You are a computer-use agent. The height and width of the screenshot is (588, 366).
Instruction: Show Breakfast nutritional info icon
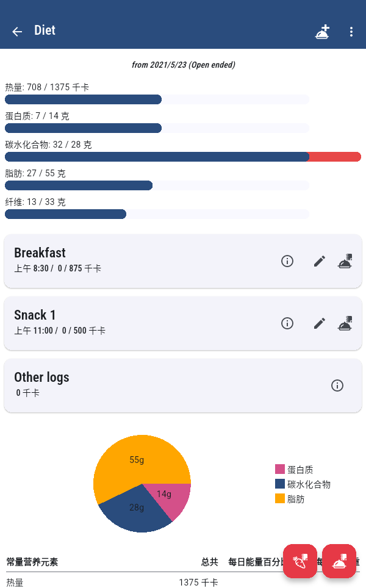point(287,261)
